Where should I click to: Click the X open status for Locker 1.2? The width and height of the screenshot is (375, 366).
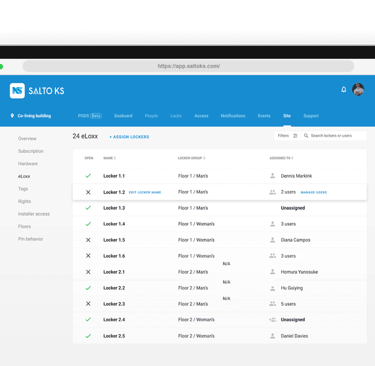point(88,192)
